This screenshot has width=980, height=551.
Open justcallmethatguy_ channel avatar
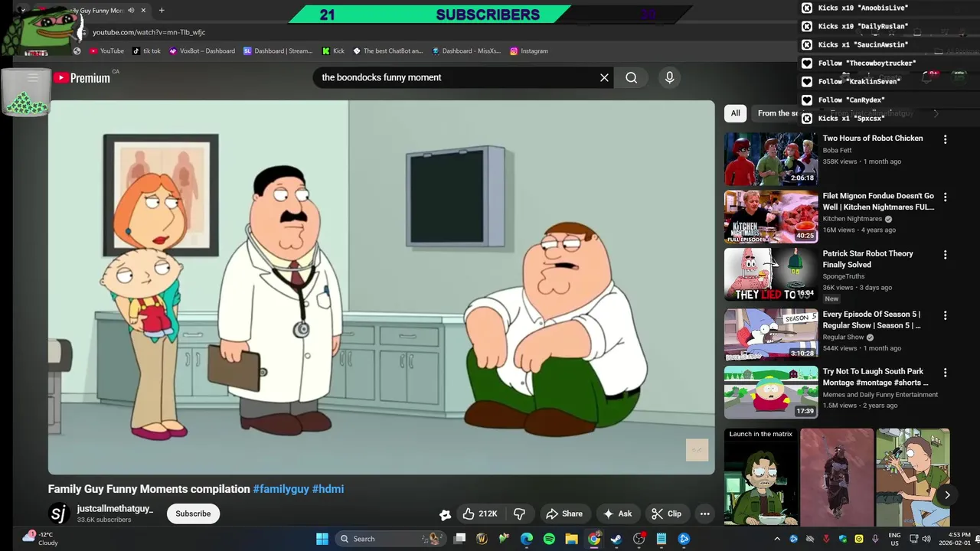[x=59, y=514]
